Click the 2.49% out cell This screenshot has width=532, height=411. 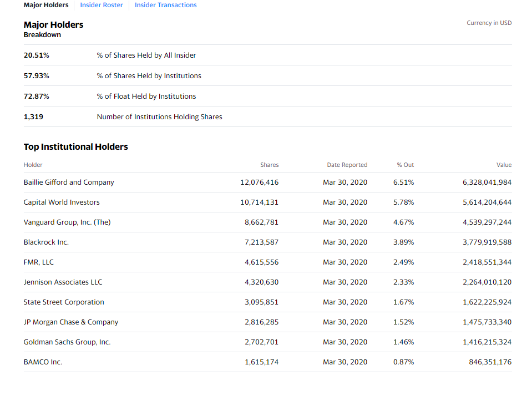[404, 262]
